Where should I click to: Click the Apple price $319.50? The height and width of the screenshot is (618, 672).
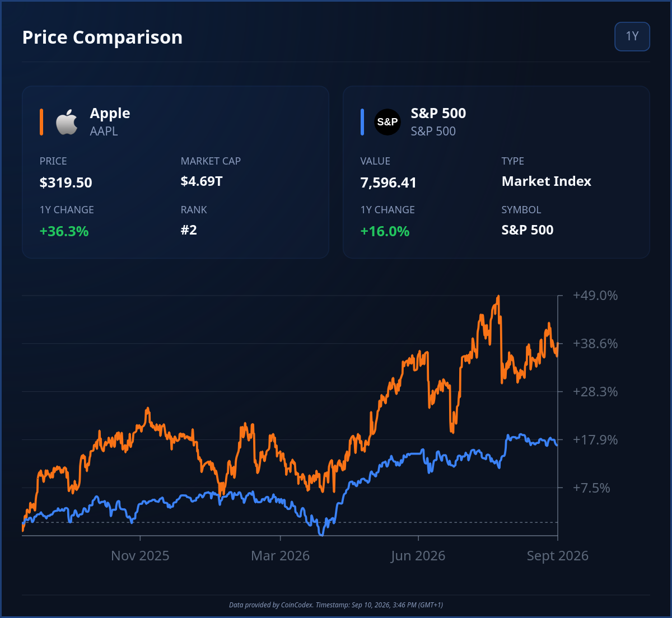click(x=66, y=182)
